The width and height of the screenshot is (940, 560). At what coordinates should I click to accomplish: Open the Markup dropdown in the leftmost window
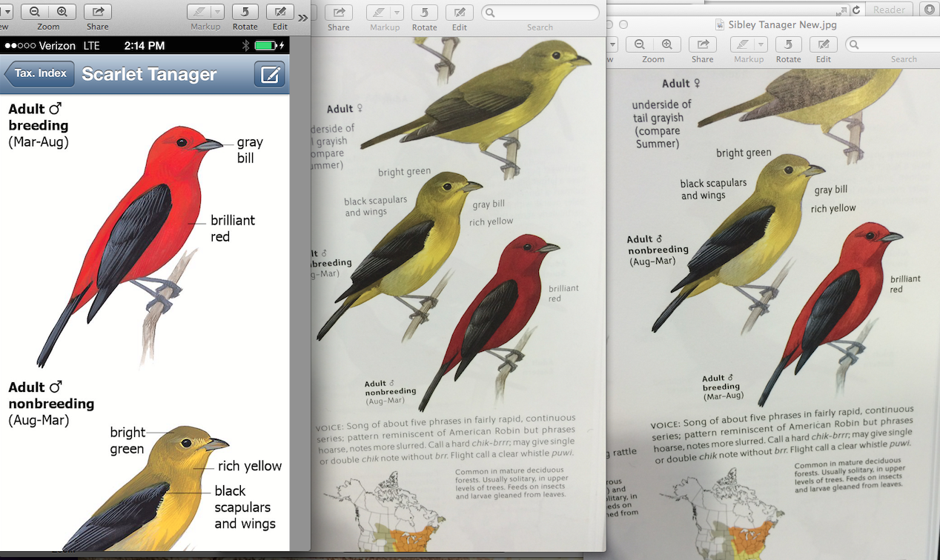pyautogui.click(x=216, y=12)
